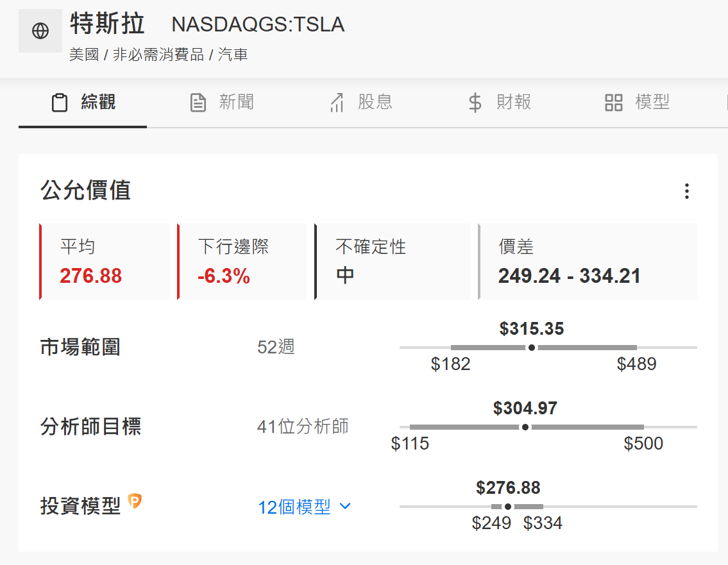
Task: Open the 新聞 tab
Action: point(222,103)
